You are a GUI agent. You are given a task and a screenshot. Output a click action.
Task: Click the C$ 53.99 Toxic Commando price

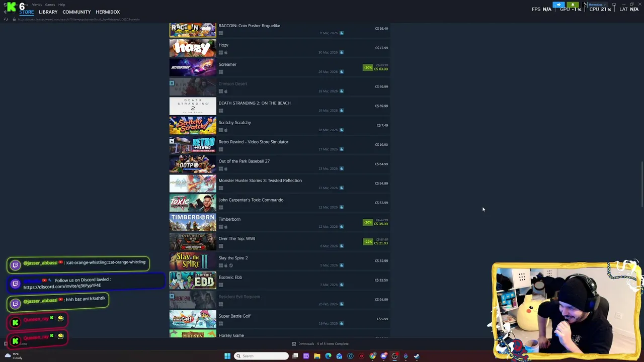(x=381, y=203)
